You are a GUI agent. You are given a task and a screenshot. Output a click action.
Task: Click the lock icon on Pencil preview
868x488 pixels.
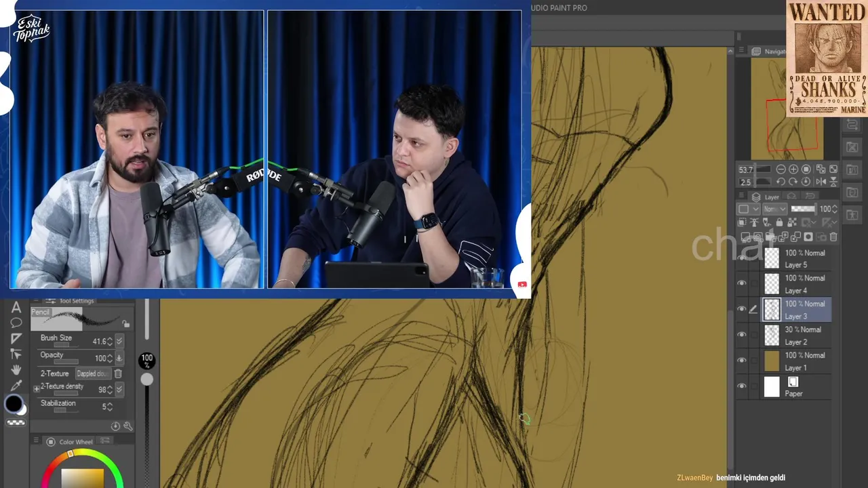tap(126, 325)
